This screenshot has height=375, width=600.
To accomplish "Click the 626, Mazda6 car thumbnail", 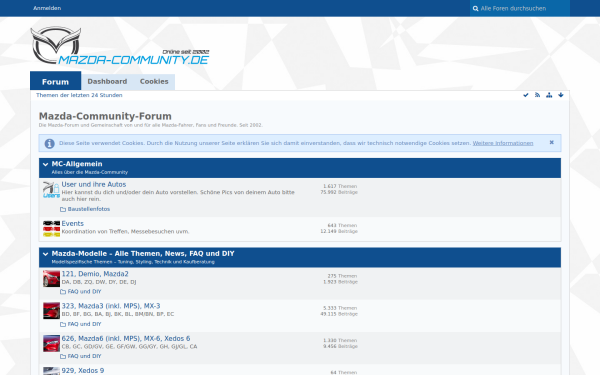I will pyautogui.click(x=51, y=343).
